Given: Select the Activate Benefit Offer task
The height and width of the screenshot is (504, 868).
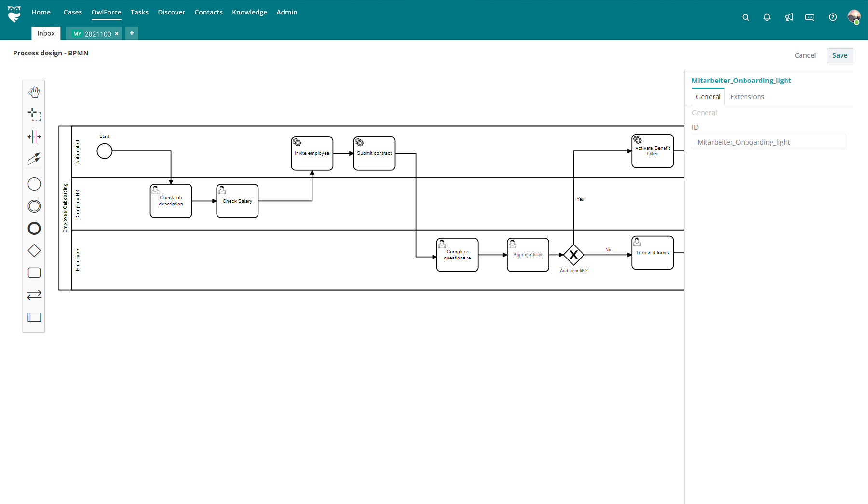Looking at the screenshot, I should (x=652, y=151).
